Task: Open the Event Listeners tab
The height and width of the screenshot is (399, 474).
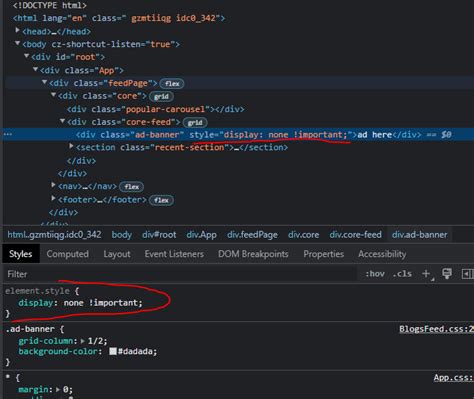Action: [174, 254]
